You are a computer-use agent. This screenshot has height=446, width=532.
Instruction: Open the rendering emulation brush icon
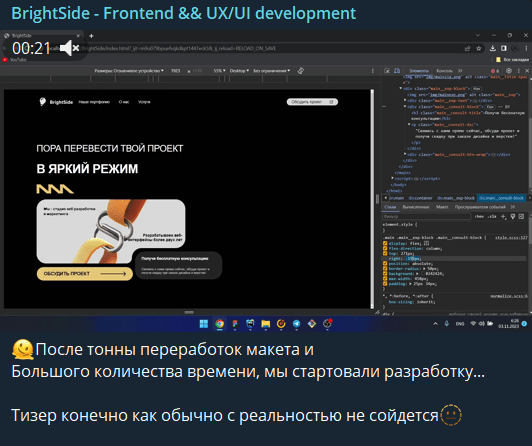click(x=513, y=216)
